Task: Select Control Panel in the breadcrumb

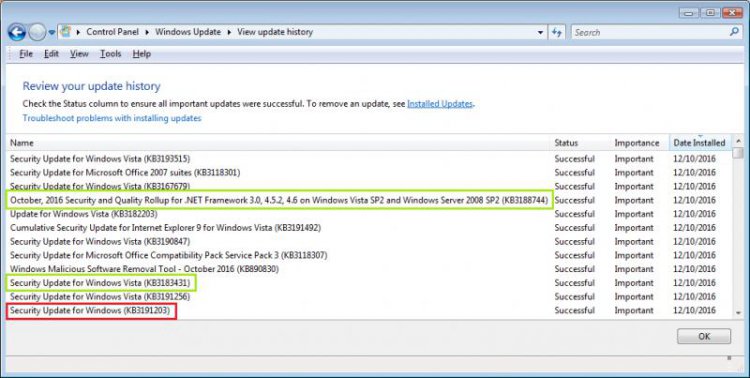Action: (x=112, y=32)
